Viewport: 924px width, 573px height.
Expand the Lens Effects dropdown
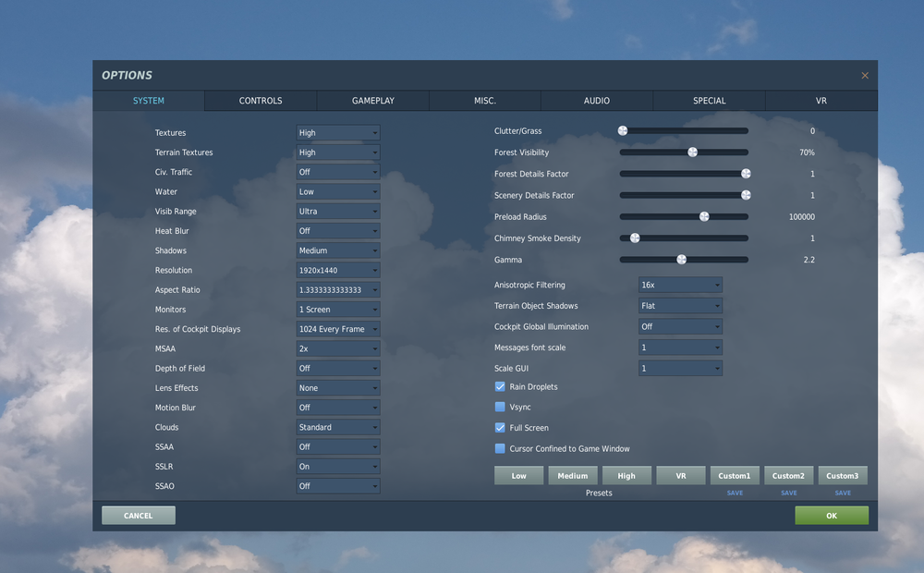pyautogui.click(x=337, y=388)
